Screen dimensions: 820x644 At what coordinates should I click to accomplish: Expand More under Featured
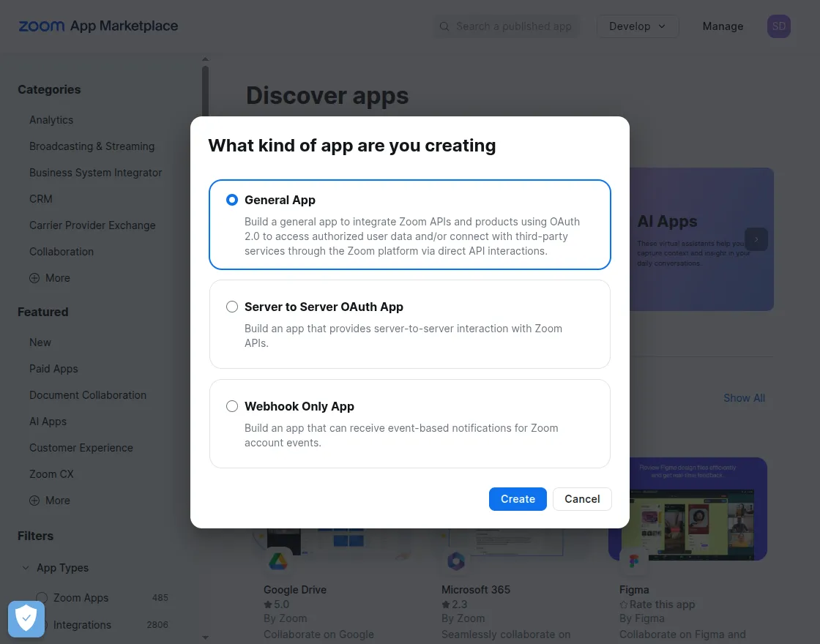point(35,501)
